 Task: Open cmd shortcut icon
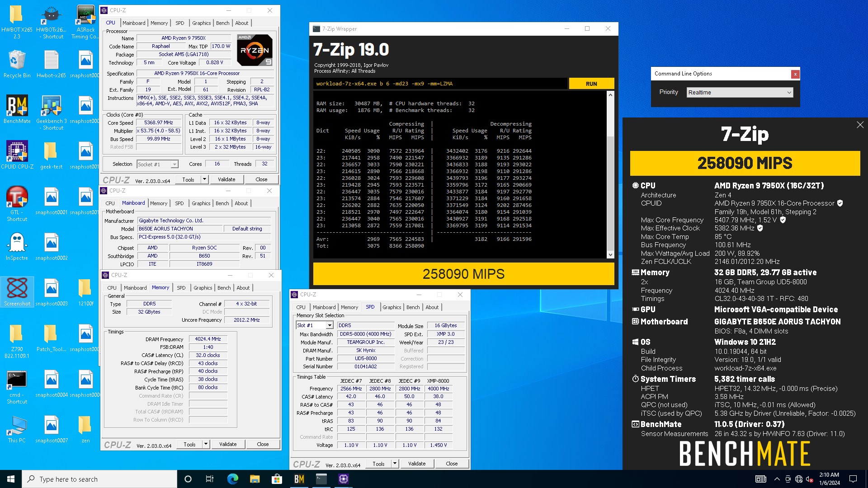click(x=17, y=387)
